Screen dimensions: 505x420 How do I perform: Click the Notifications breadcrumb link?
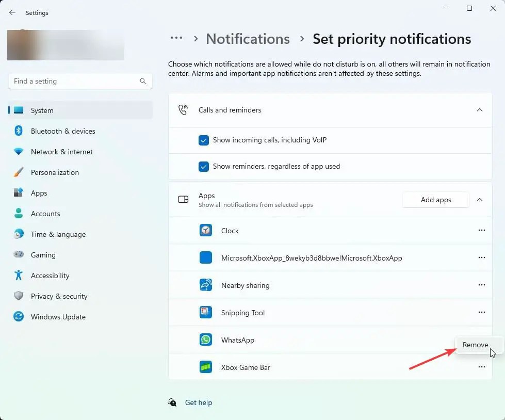(248, 39)
